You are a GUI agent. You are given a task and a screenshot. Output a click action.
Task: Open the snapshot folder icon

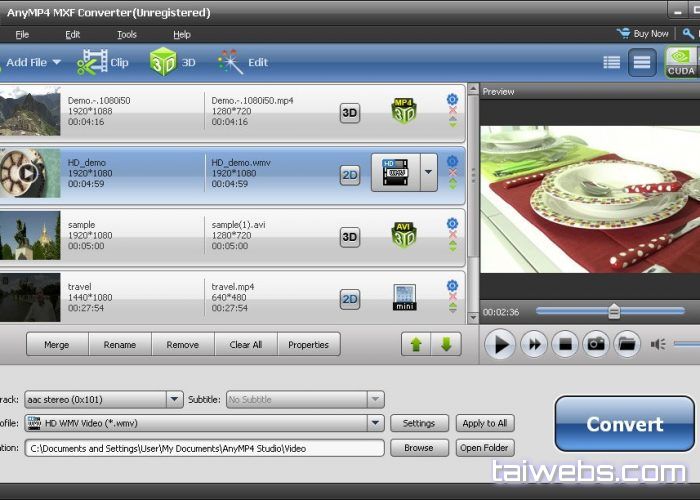627,344
